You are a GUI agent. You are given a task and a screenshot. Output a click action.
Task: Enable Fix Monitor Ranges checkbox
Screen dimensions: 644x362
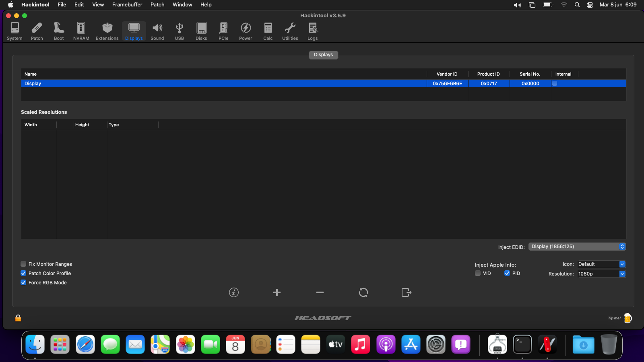[x=23, y=264]
